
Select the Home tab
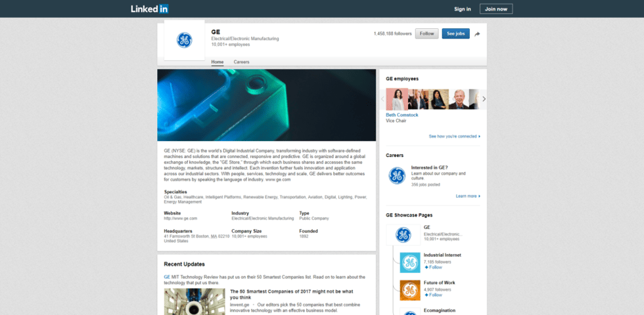[217, 62]
